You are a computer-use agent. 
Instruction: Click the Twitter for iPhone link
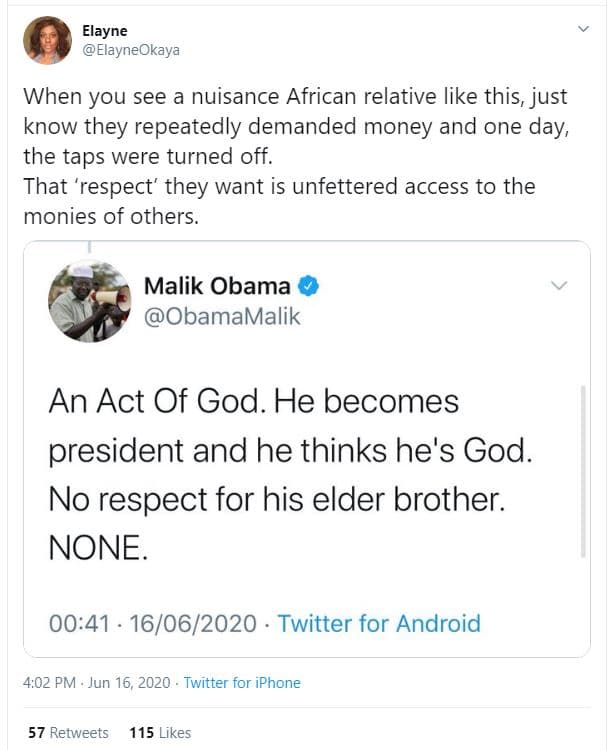(x=242, y=683)
